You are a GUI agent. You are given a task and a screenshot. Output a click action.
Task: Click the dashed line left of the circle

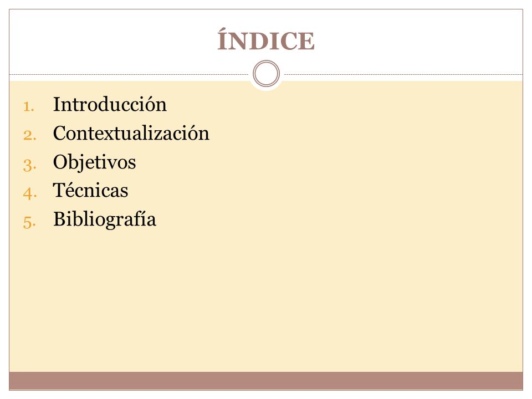(129, 74)
